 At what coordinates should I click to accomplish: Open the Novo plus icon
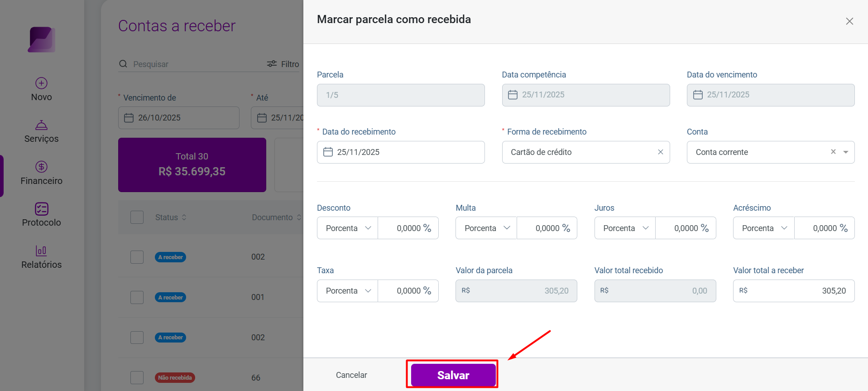point(41,83)
